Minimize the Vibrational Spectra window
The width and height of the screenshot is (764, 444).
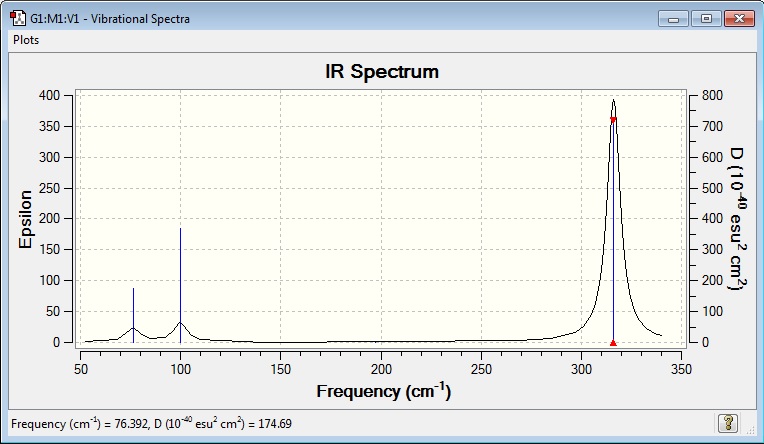673,19
